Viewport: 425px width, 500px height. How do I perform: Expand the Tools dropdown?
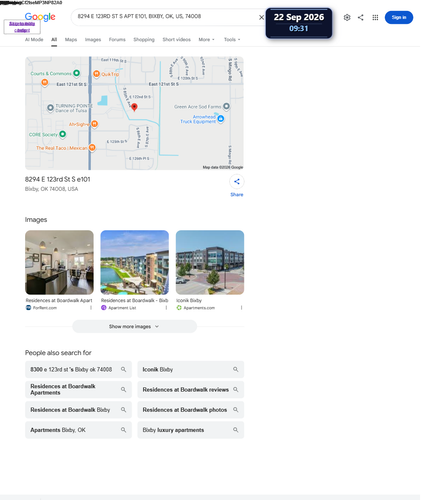pyautogui.click(x=232, y=39)
